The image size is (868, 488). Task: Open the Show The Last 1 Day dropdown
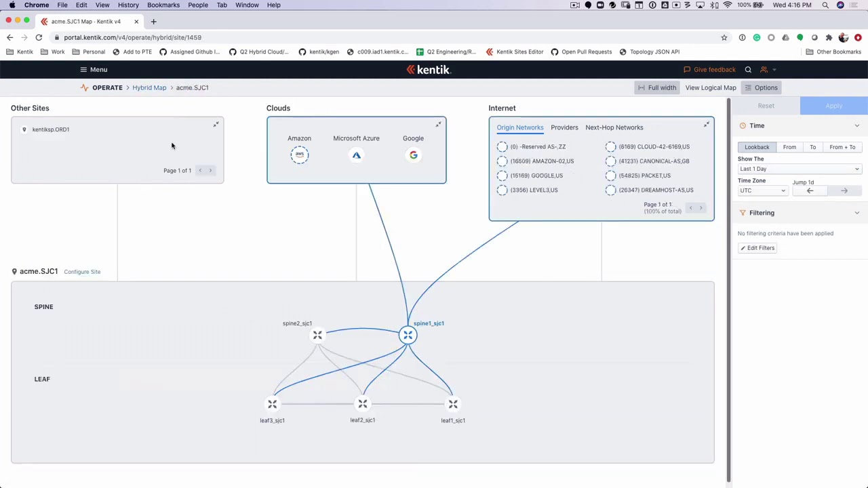pos(800,169)
